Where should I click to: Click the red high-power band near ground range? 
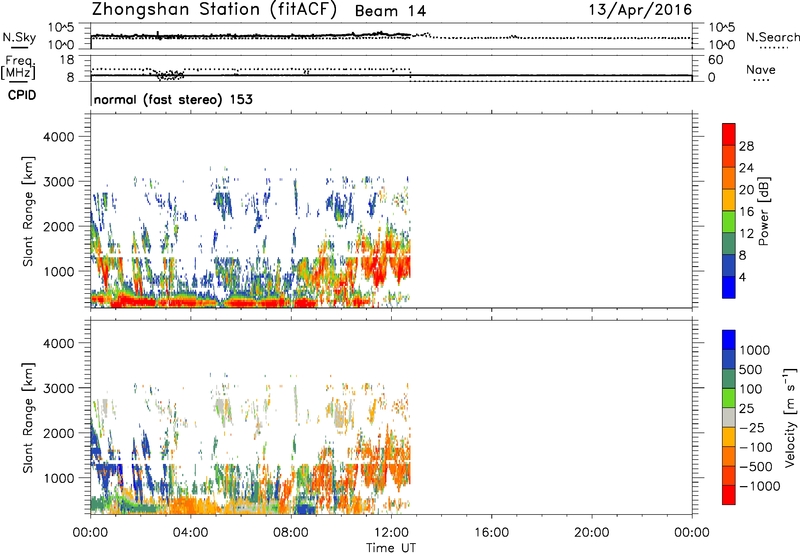[204, 302]
